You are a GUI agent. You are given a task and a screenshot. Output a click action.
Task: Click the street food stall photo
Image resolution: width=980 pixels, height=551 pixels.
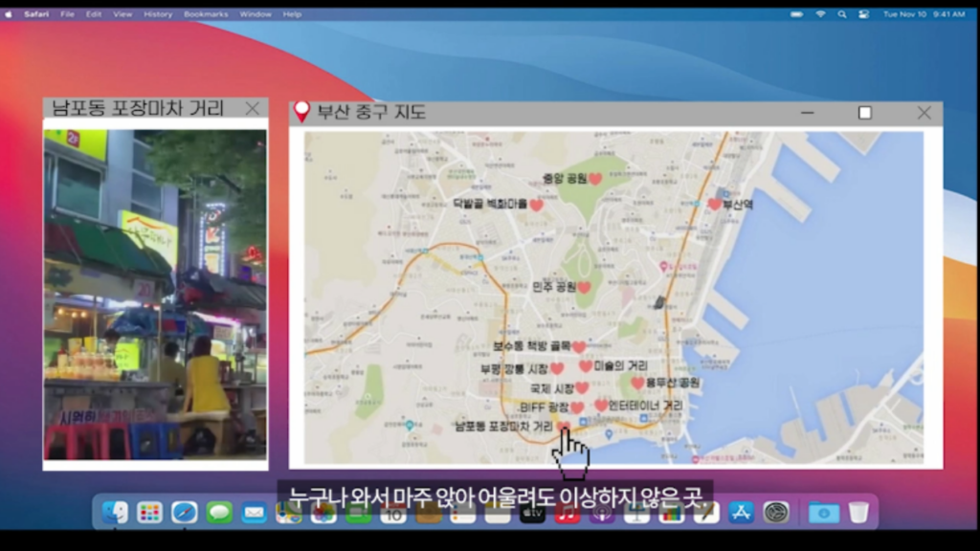155,295
